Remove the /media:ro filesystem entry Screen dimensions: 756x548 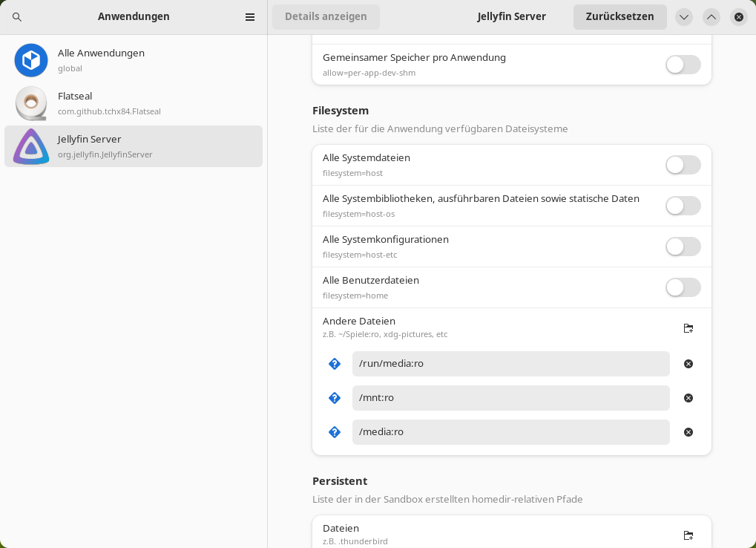coord(688,431)
